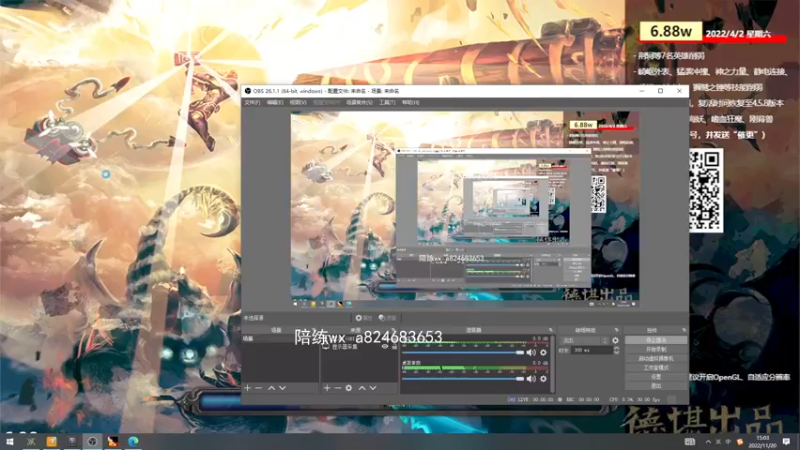Open the Windows Start menu

tap(9, 441)
